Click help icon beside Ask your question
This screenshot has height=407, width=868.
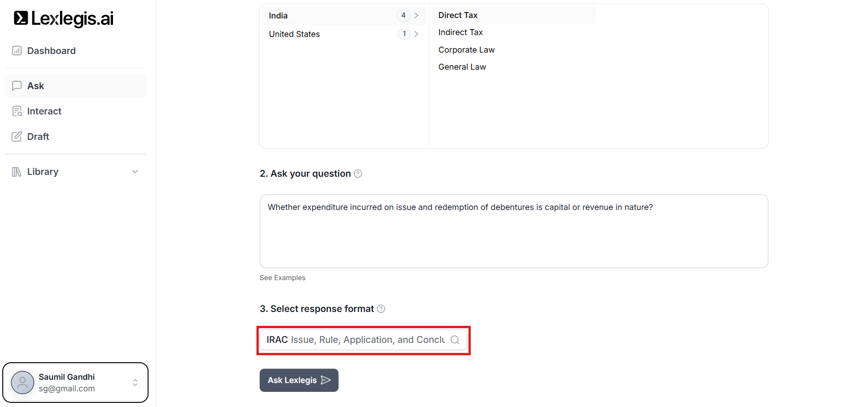[x=358, y=174]
